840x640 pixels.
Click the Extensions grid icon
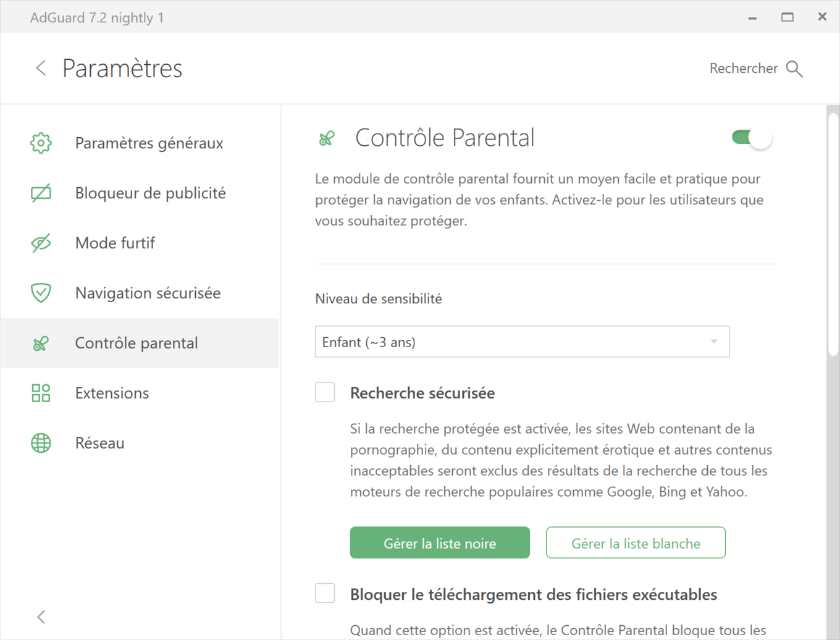[41, 393]
